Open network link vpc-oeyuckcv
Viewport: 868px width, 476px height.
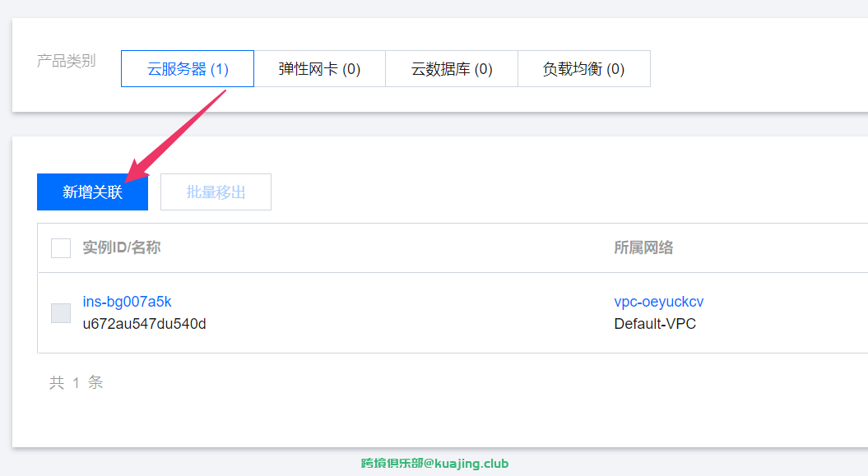[659, 302]
